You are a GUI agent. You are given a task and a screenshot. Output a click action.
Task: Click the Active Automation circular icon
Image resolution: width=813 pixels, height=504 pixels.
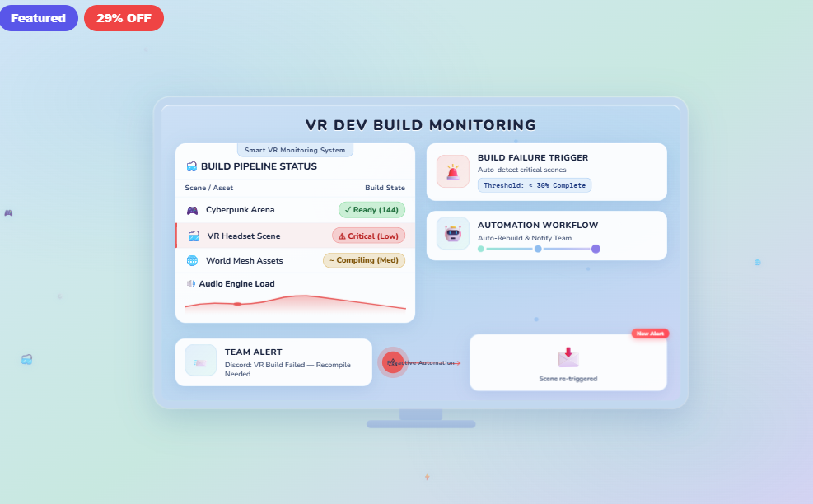[x=393, y=362]
